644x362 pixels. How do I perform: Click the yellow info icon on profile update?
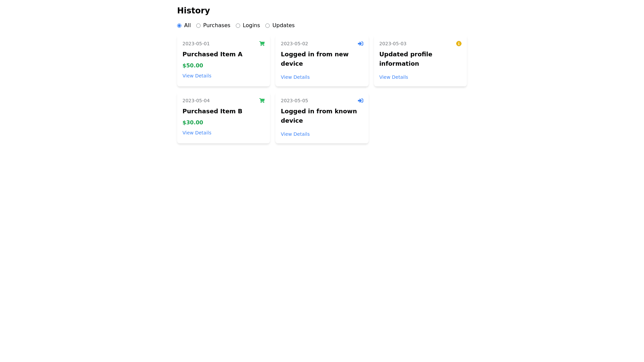tap(459, 44)
